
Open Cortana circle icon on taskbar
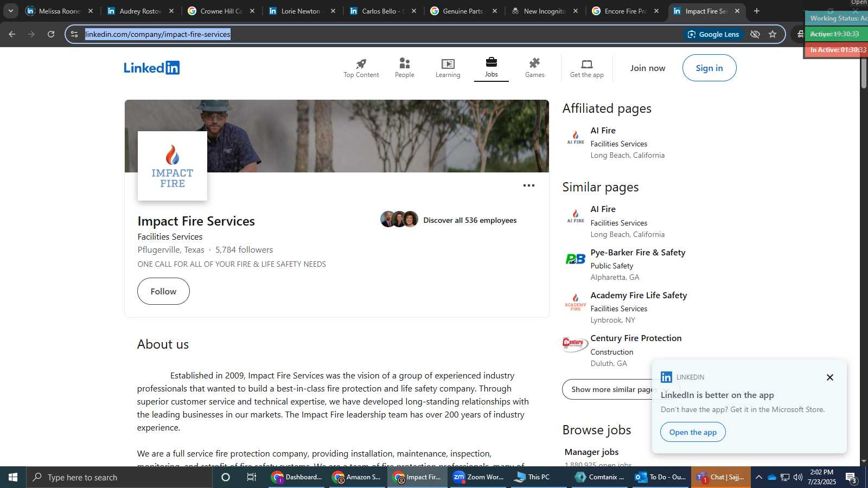226,477
